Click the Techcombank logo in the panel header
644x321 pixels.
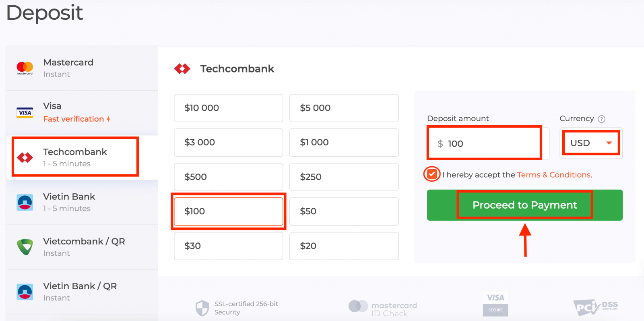(x=182, y=69)
